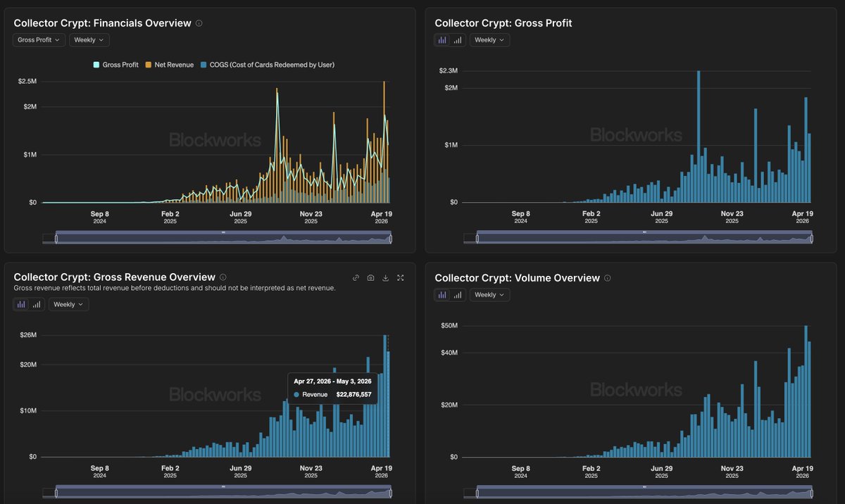845x504 pixels.
Task: Click the Gross Profit color swatch in legend
Action: click(96, 65)
